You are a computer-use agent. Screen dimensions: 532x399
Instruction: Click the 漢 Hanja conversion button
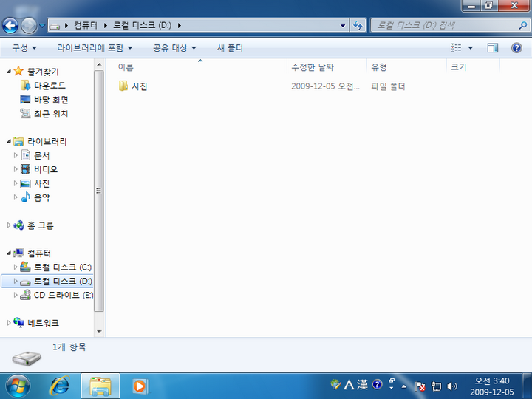point(362,385)
